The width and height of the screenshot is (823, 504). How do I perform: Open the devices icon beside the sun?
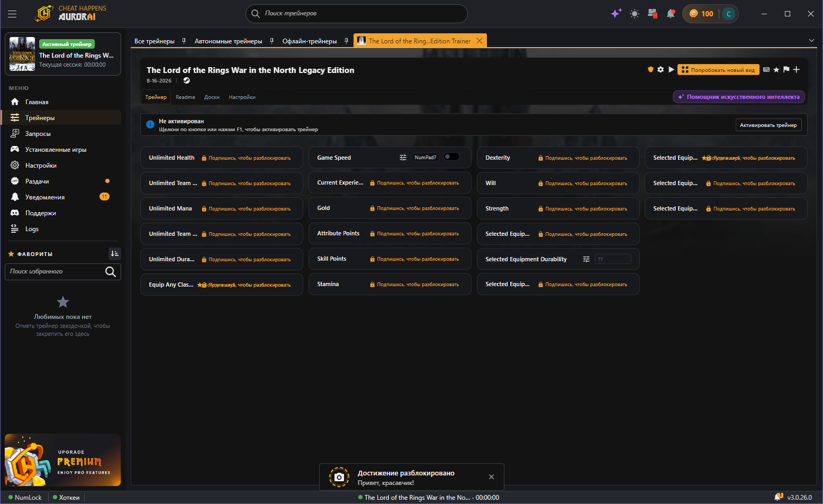click(x=653, y=14)
